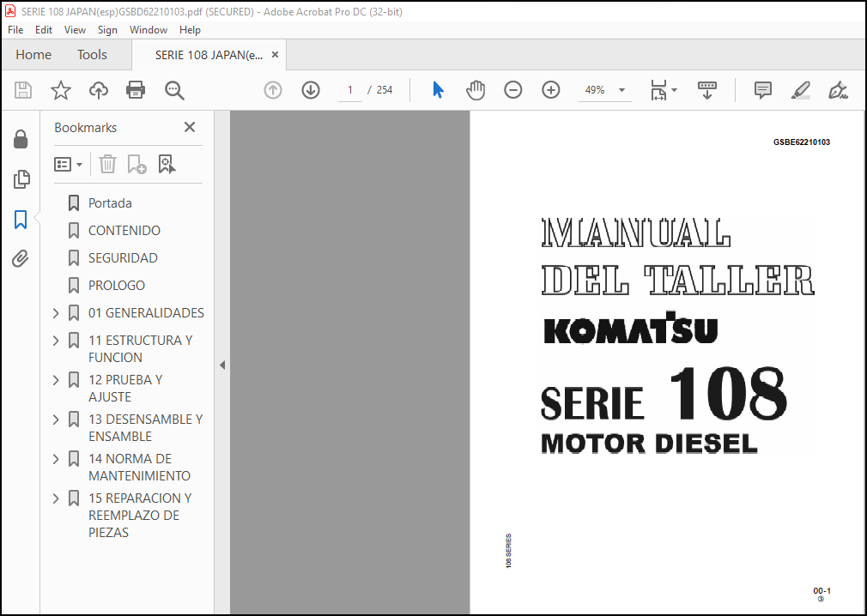
Task: Expand the 01 GENERALIDADES bookmark
Action: (56, 313)
